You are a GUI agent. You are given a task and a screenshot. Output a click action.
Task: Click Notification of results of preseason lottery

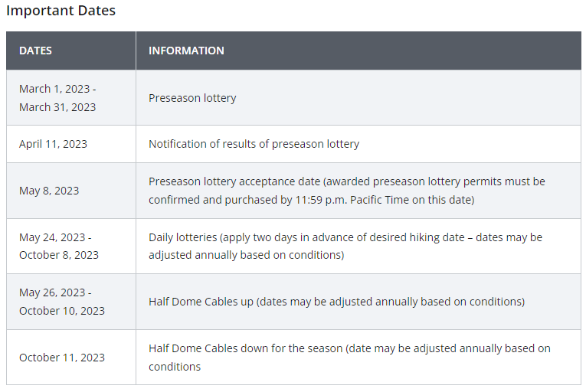coord(254,144)
